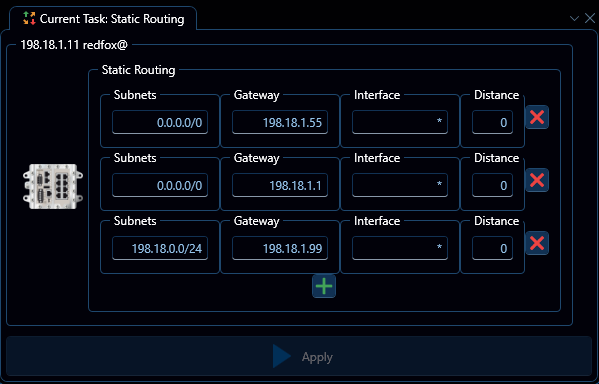Edit Interface field in the 198.18.1.1 row
Viewport: 599px width, 384px height.
400,185
